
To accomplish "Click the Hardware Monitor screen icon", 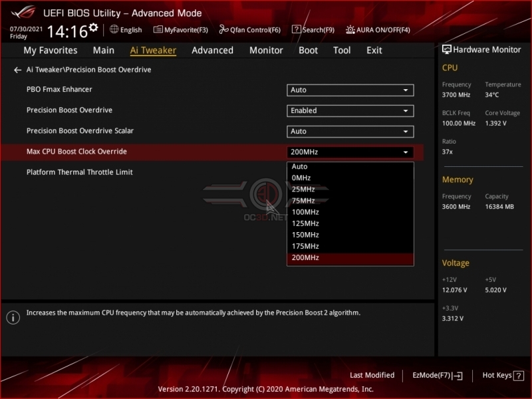I will [x=446, y=49].
